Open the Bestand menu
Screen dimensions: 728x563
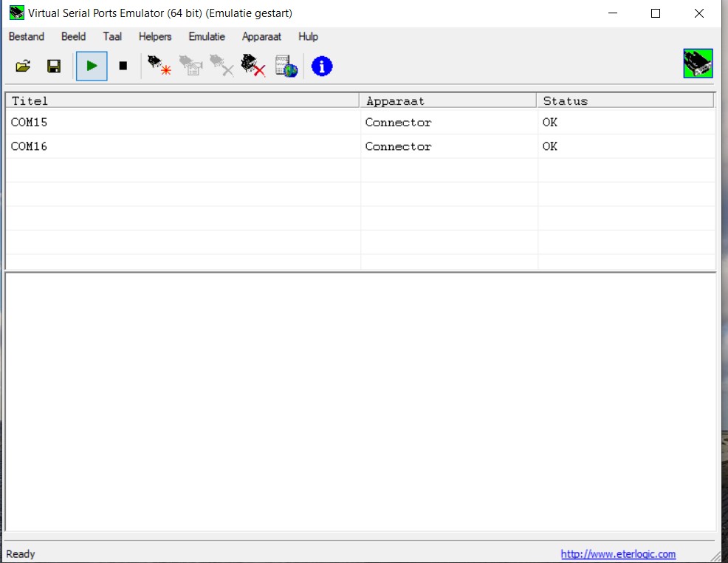tap(27, 36)
